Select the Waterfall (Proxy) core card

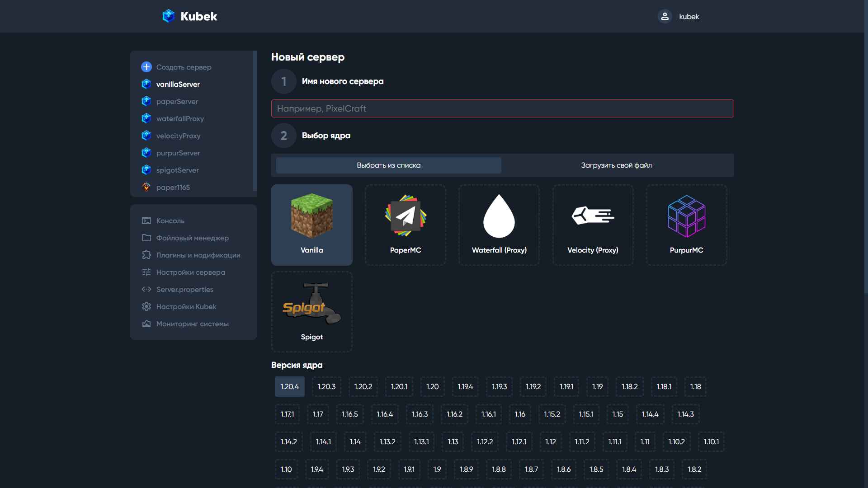pyautogui.click(x=499, y=225)
